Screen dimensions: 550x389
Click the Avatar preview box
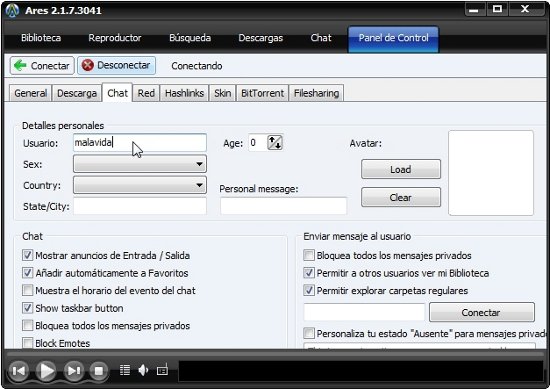pyautogui.click(x=491, y=173)
